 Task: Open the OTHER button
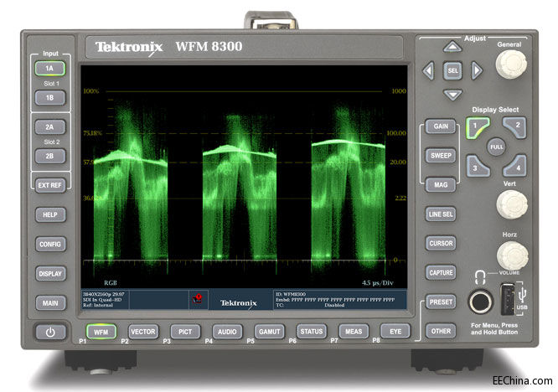(441, 331)
